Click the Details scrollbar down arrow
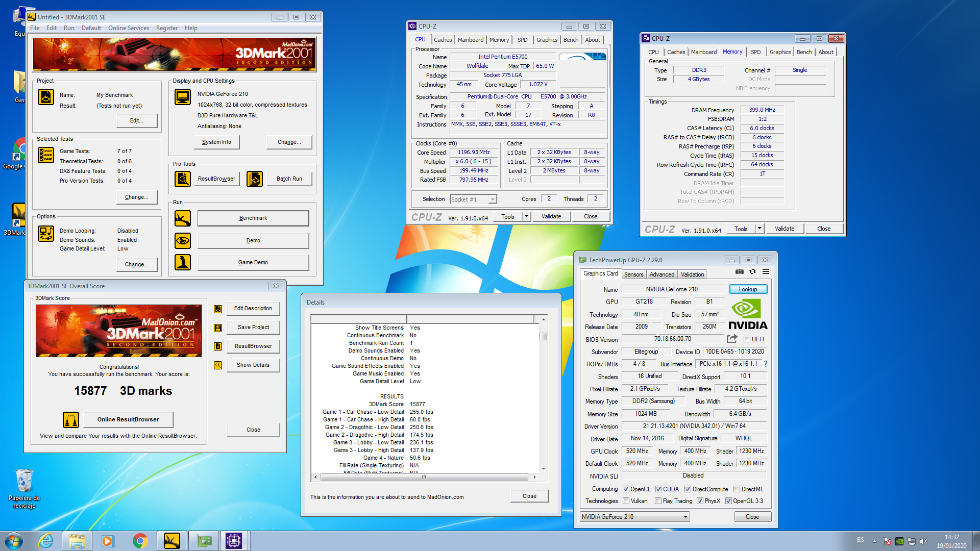The image size is (980, 551). 544,468
